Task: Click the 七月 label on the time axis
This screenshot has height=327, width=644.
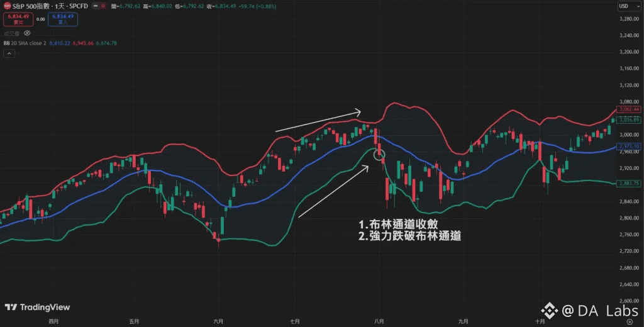Action: click(x=294, y=322)
